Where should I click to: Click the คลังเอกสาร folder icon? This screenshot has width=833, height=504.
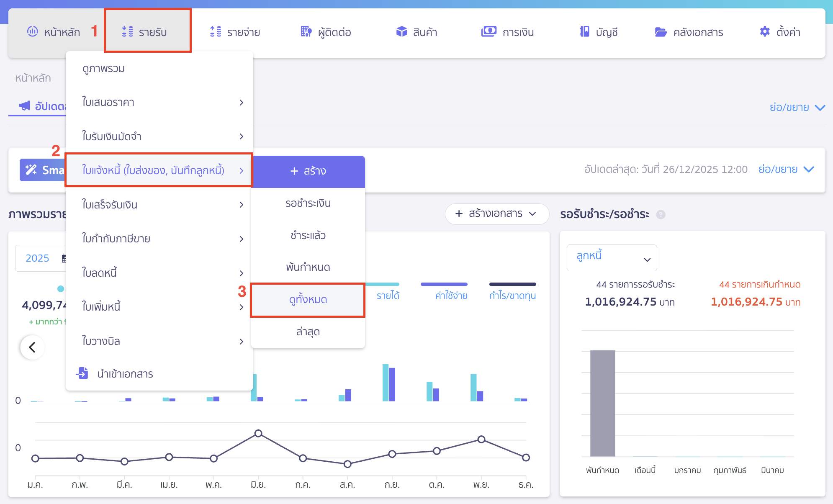pyautogui.click(x=661, y=32)
